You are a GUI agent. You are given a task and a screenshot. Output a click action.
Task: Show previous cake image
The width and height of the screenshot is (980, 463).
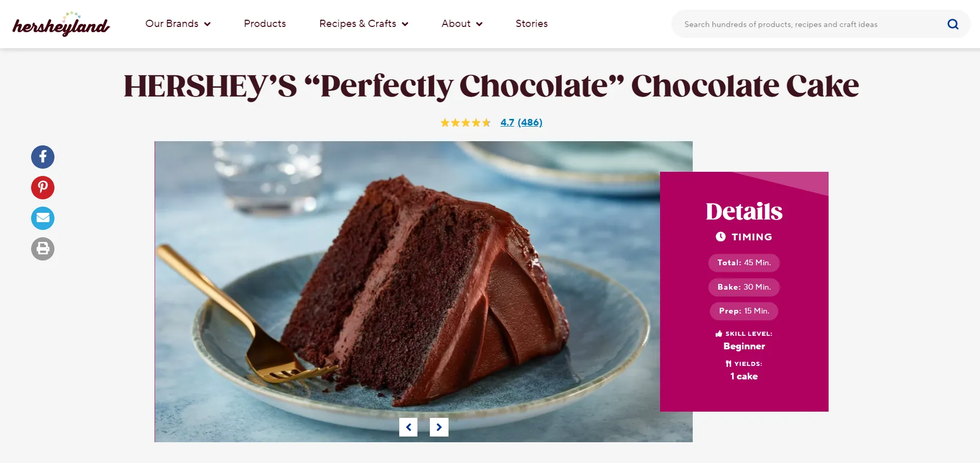coord(408,427)
